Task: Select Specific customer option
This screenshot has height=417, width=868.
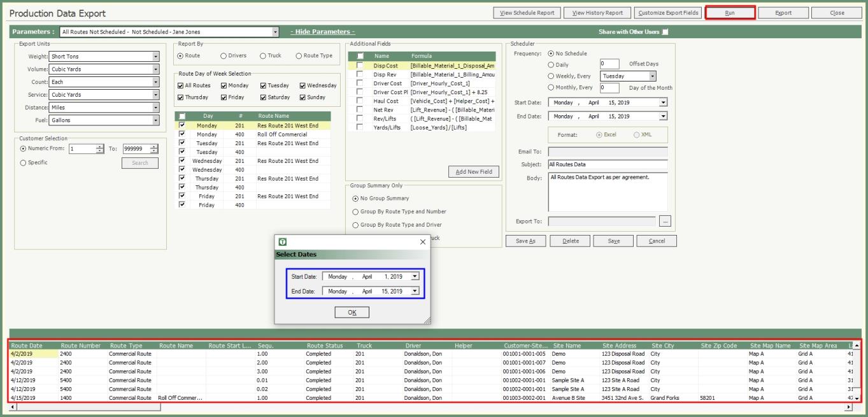Action: [23, 162]
